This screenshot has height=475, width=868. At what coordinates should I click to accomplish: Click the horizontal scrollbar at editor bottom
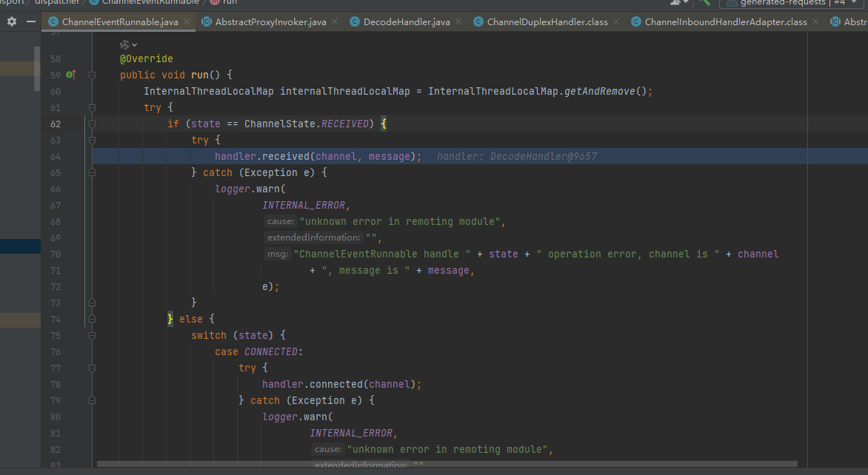click(447, 464)
